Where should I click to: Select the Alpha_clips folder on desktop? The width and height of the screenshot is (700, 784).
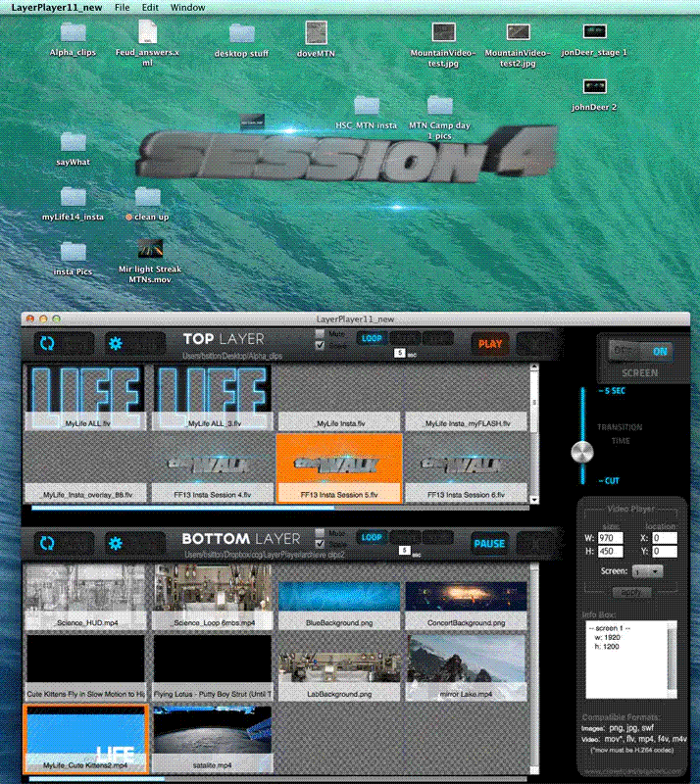coord(74,33)
